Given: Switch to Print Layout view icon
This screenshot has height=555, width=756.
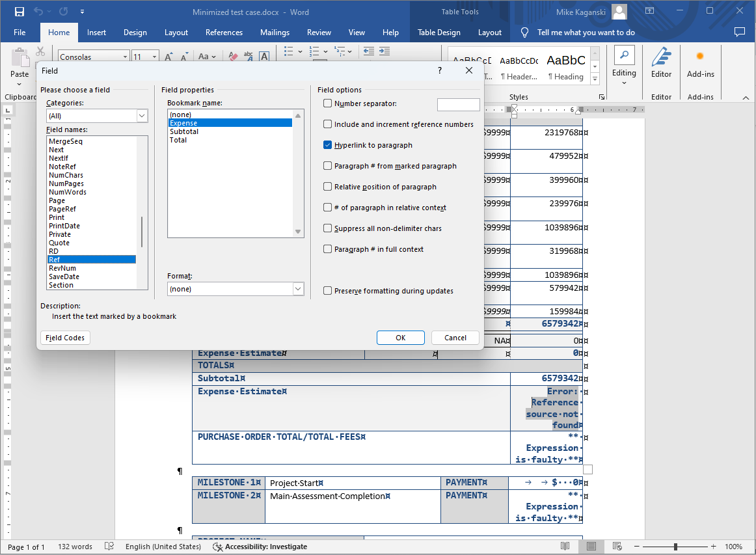Looking at the screenshot, I should [x=591, y=547].
